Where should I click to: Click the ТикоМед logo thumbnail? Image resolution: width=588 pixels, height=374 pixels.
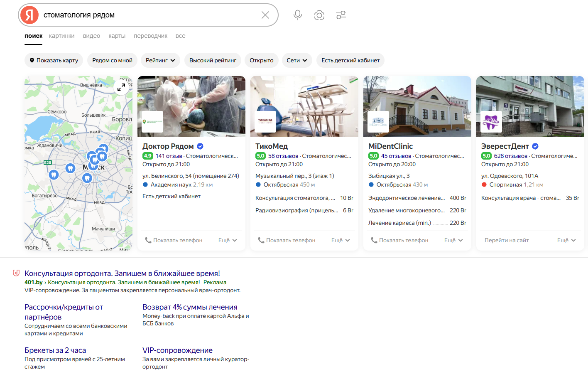point(265,122)
